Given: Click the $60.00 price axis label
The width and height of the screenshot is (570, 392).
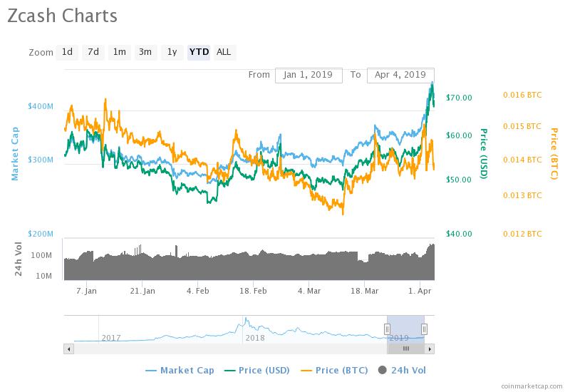Looking at the screenshot, I should 459,135.
